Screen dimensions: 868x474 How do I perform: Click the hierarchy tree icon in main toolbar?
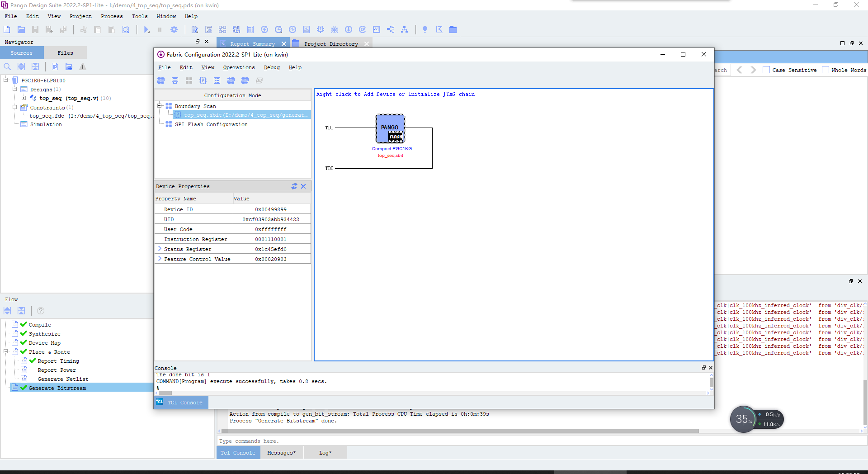click(x=405, y=29)
